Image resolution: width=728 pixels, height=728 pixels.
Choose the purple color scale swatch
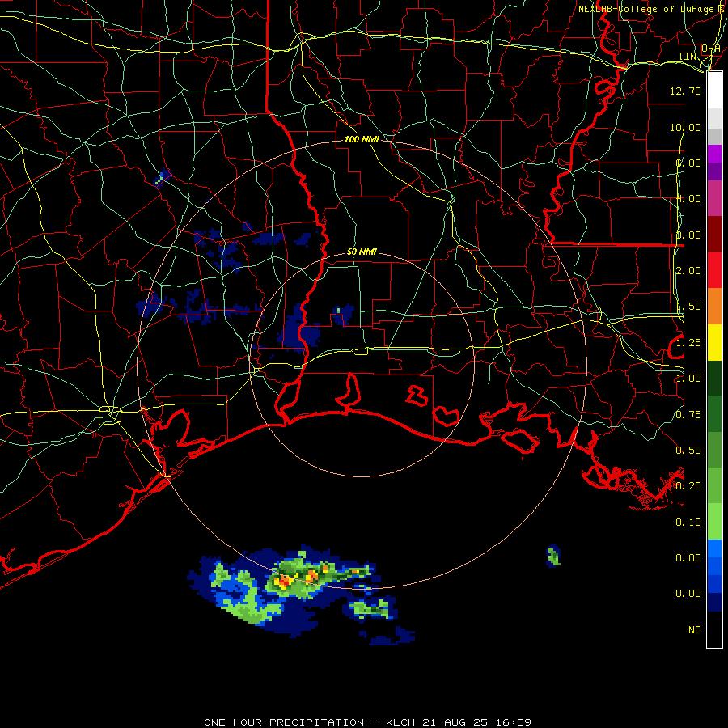point(714,171)
